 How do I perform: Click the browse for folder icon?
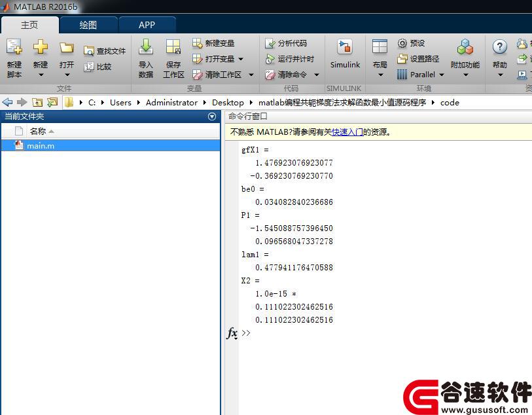52,102
